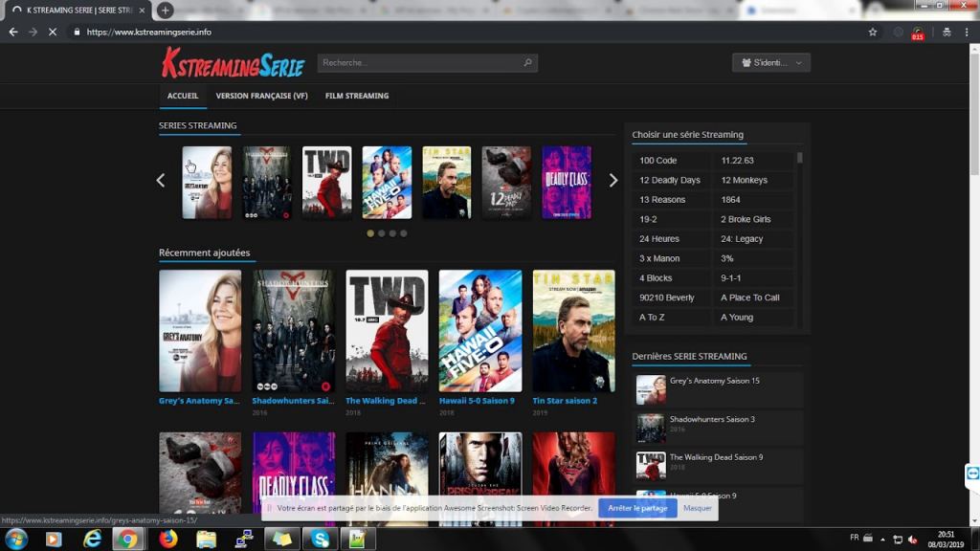The height and width of the screenshot is (551, 980).
Task: Click Grey's Anatomy poster in carousel
Action: [207, 183]
